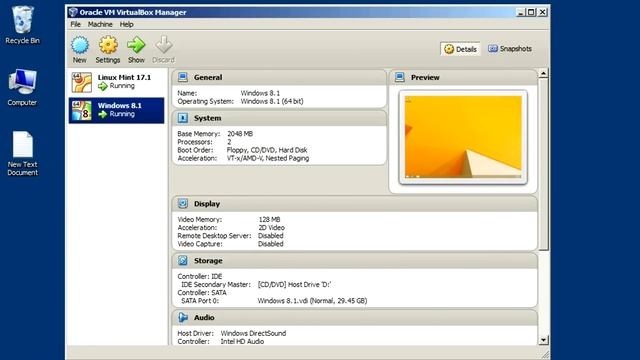Viewport: 640px width, 360px height.
Task: Switch to Snapshots view
Action: [510, 49]
